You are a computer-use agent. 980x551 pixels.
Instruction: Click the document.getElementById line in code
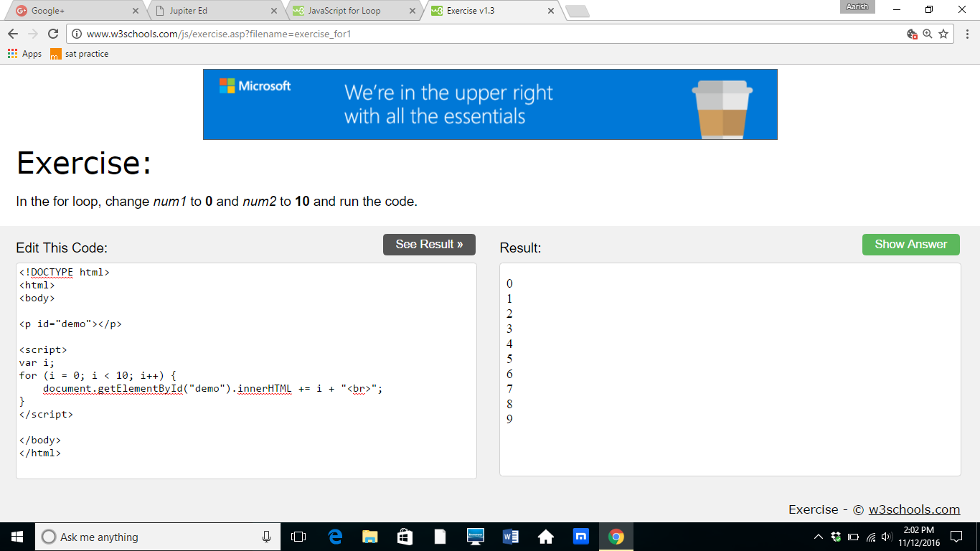coord(212,388)
